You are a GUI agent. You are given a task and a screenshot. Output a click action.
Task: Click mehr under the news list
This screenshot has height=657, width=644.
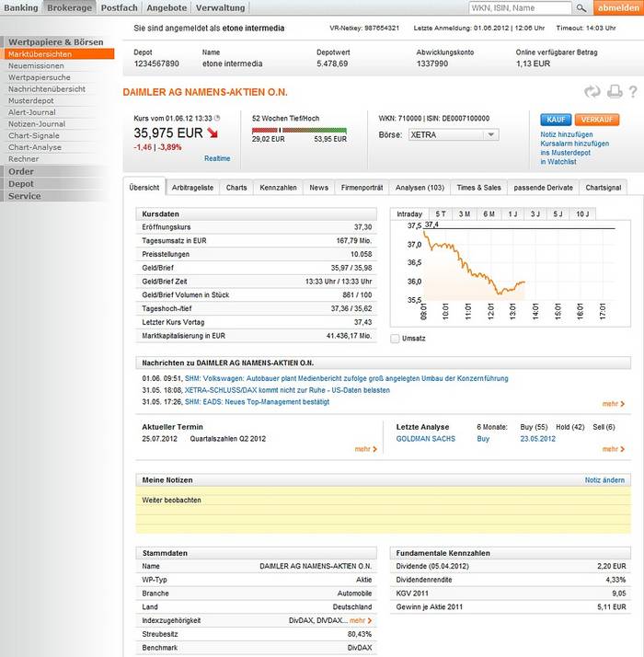point(614,404)
